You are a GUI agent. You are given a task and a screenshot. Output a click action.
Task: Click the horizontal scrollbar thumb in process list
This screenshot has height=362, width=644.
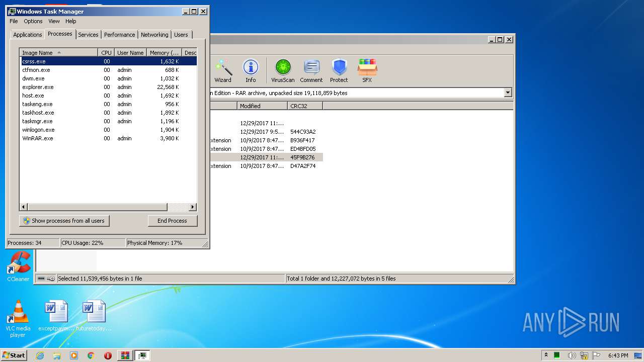[x=97, y=207]
